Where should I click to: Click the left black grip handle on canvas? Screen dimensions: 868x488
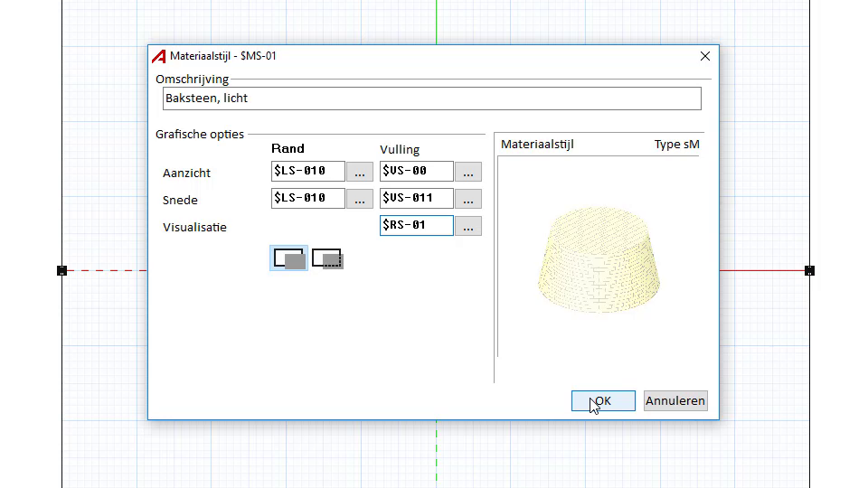point(62,270)
